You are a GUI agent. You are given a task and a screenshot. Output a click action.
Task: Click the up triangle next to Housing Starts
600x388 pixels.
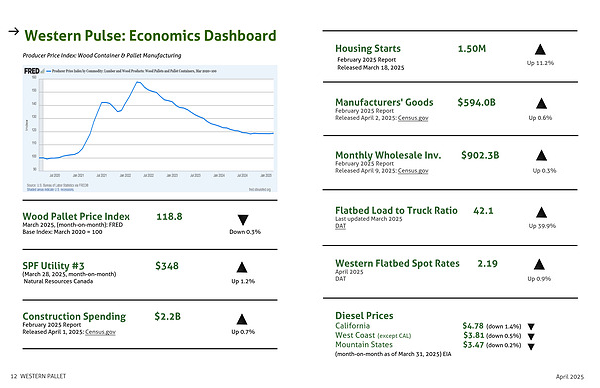point(540,49)
